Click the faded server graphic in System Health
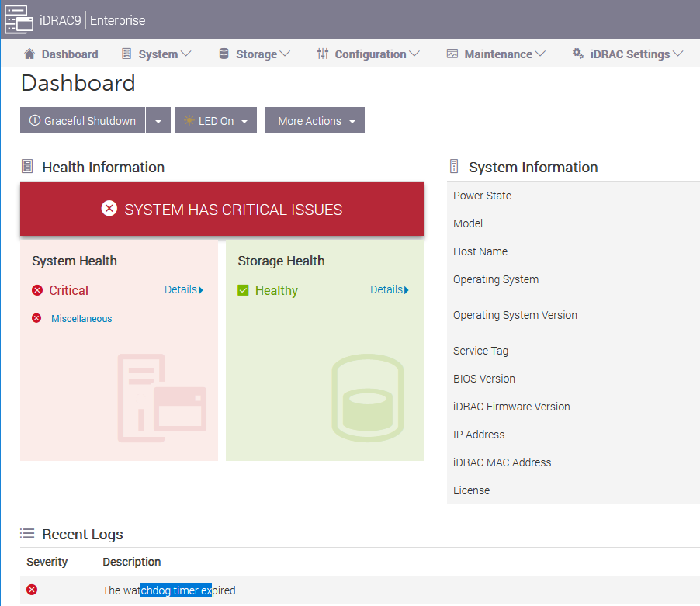Screen dimensions: 700x606 tap(161, 398)
